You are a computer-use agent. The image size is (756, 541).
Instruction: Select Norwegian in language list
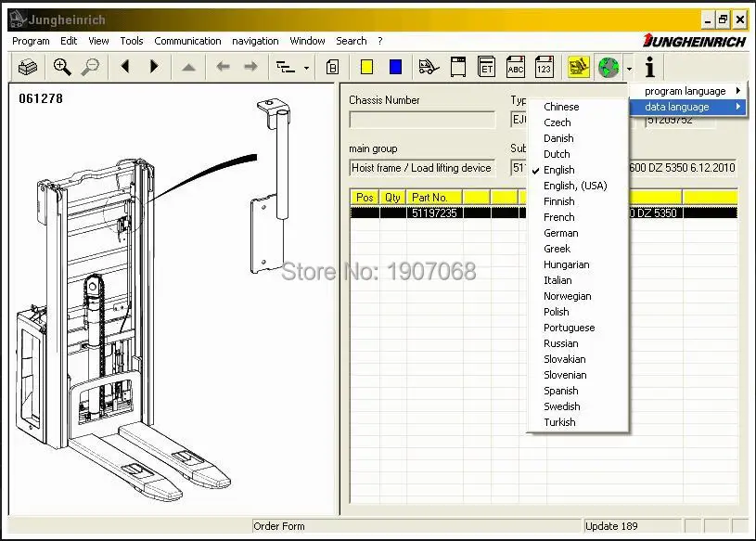tap(579, 296)
